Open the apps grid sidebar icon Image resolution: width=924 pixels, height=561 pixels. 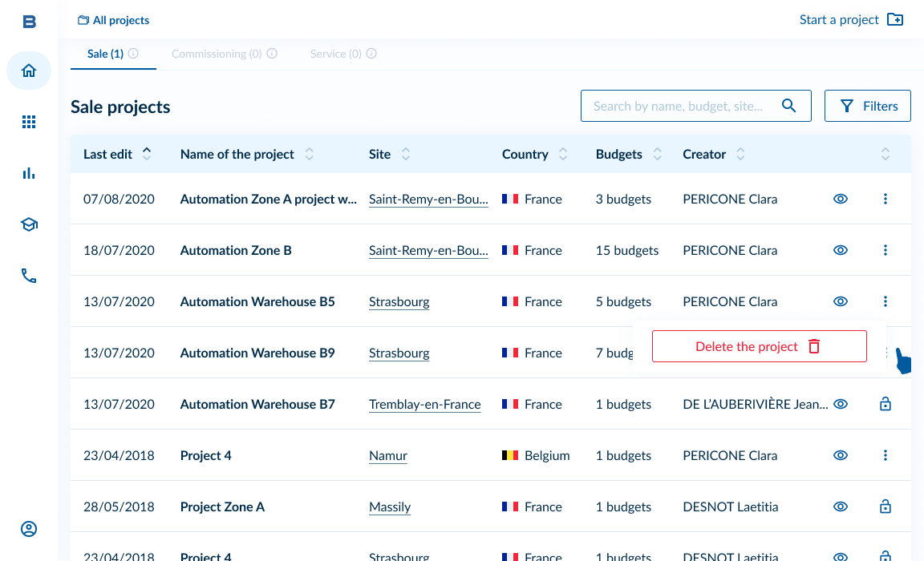click(29, 122)
